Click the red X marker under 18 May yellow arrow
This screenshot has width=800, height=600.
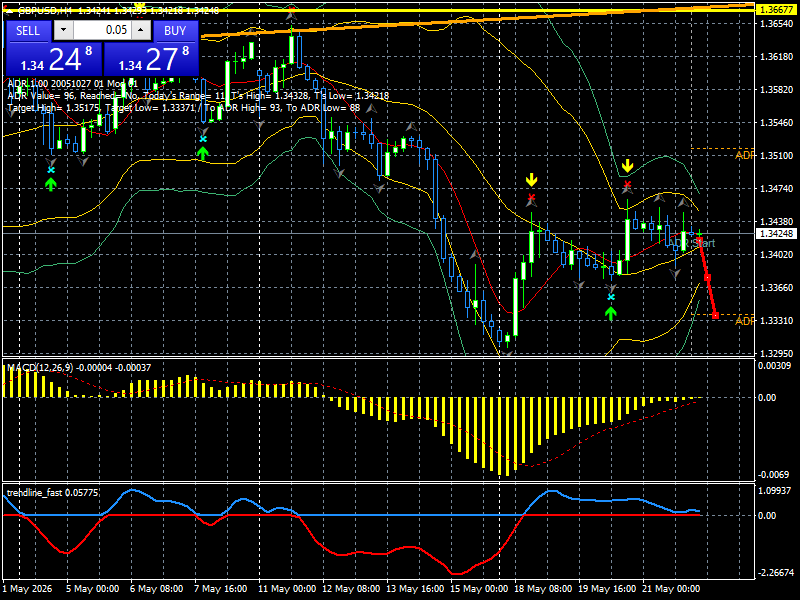click(532, 197)
